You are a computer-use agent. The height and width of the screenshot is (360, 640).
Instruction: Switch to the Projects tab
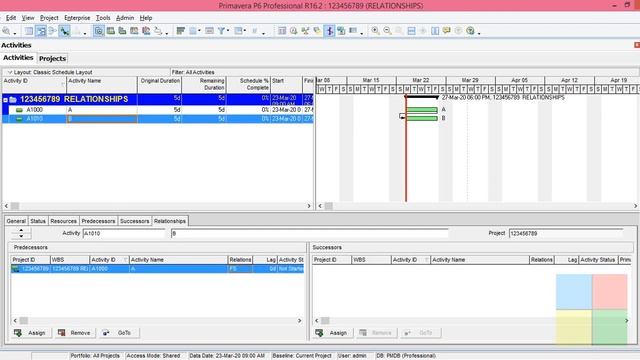52,58
